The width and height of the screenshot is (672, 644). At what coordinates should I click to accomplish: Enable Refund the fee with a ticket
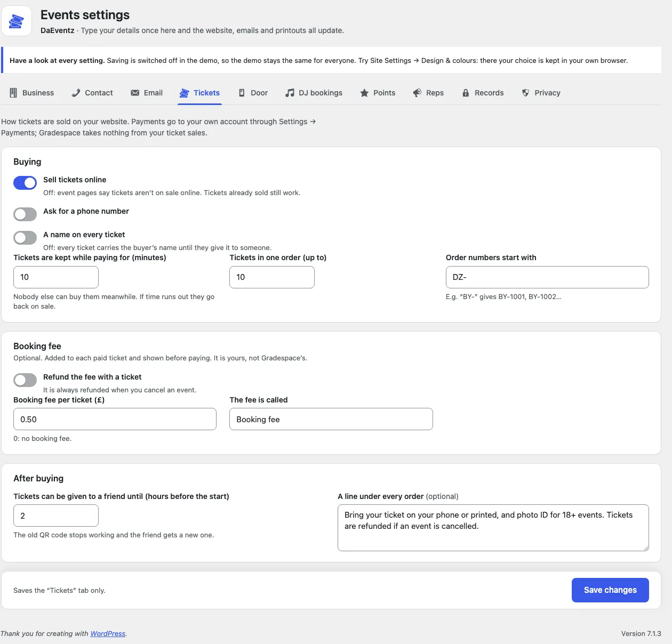tap(25, 380)
